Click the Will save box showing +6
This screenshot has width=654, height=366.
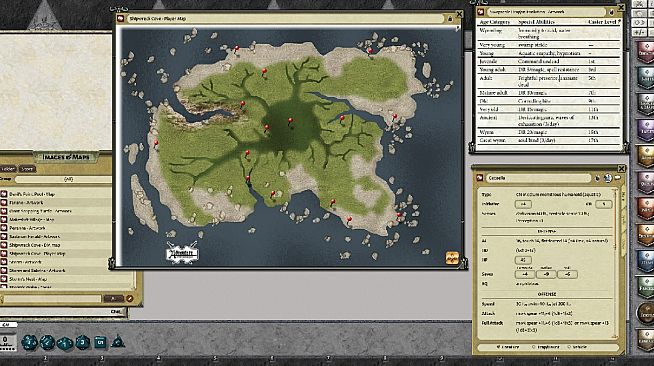pyautogui.click(x=567, y=274)
